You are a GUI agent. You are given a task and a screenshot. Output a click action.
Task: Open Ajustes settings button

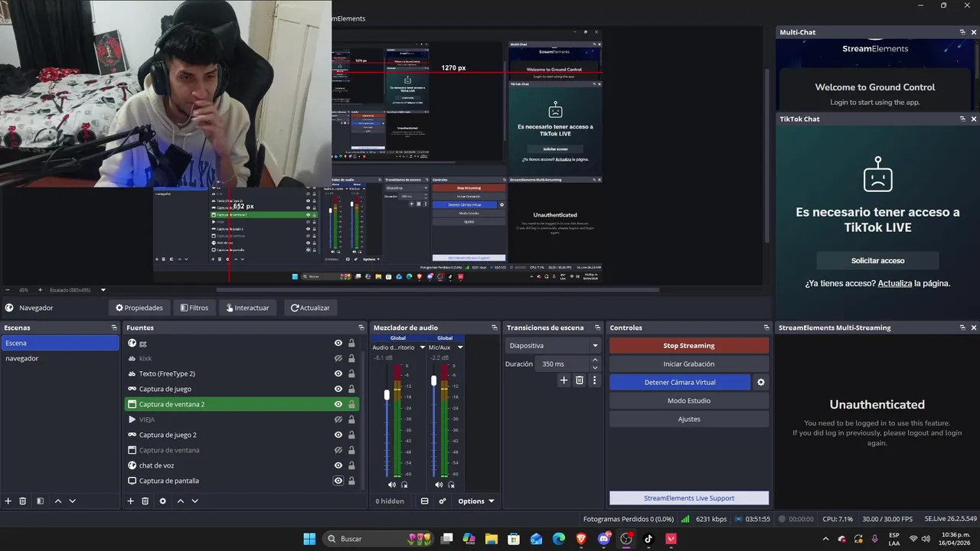[x=689, y=419]
